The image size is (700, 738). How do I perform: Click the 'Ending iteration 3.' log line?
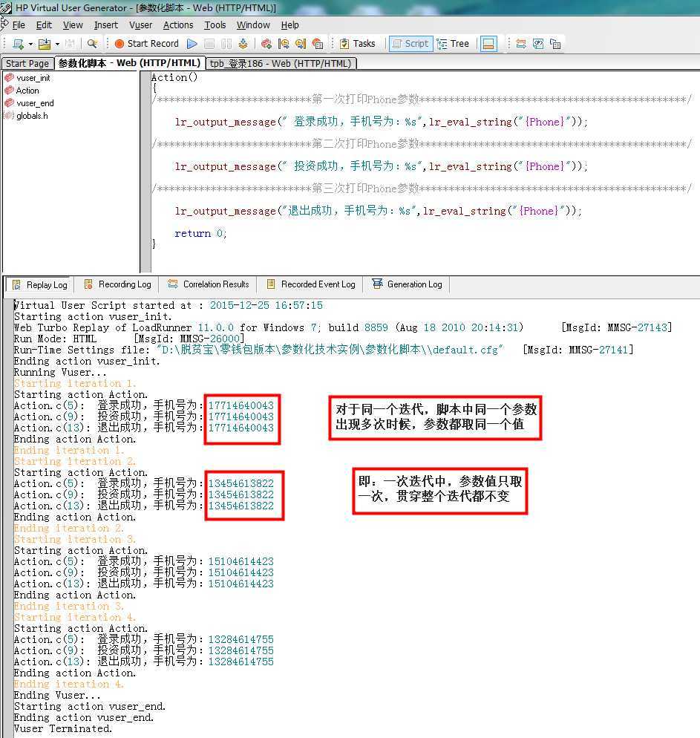(x=69, y=606)
